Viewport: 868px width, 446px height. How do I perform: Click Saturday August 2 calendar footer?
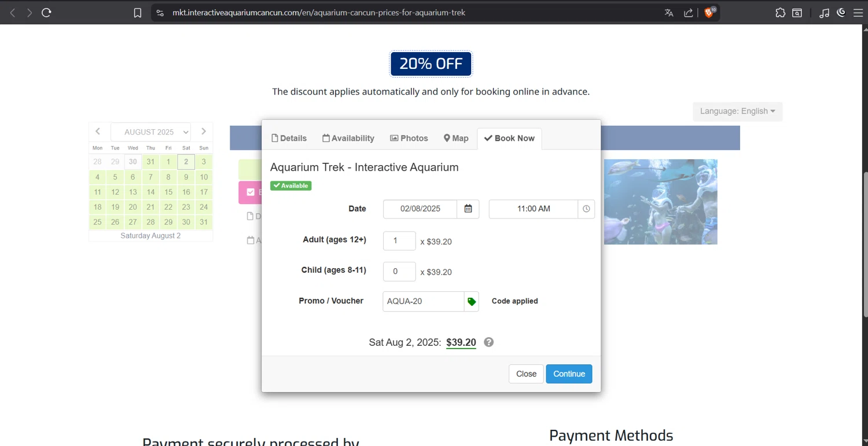[x=150, y=236]
